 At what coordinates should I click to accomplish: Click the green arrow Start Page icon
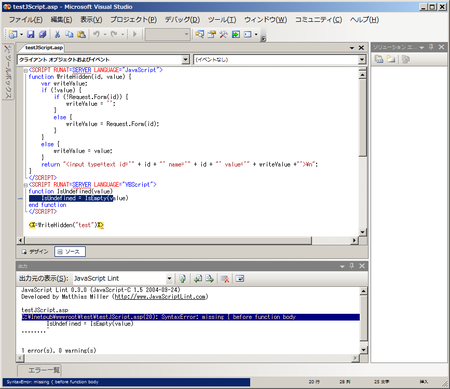pyautogui.click(x=236, y=34)
